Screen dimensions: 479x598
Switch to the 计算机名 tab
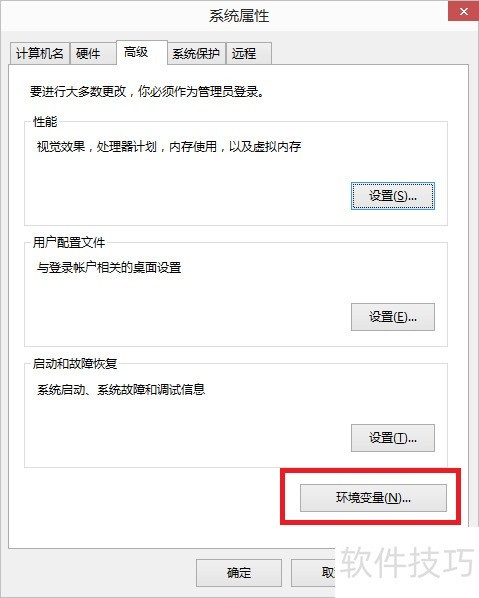coord(40,53)
